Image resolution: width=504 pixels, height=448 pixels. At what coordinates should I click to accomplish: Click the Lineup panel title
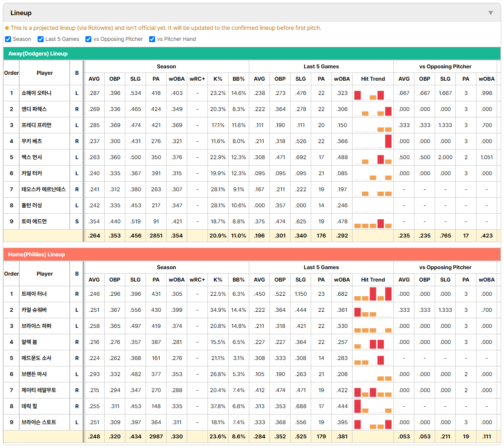(x=21, y=13)
